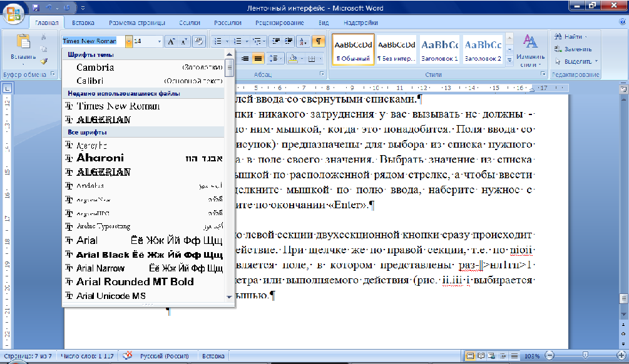
Task: Copy selection using the copy icon
Action: (44, 49)
